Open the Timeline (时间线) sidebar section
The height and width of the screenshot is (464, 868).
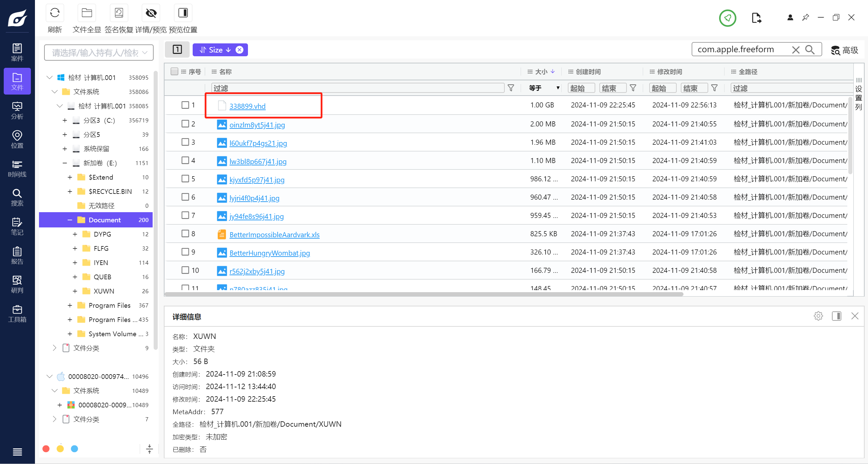(17, 168)
